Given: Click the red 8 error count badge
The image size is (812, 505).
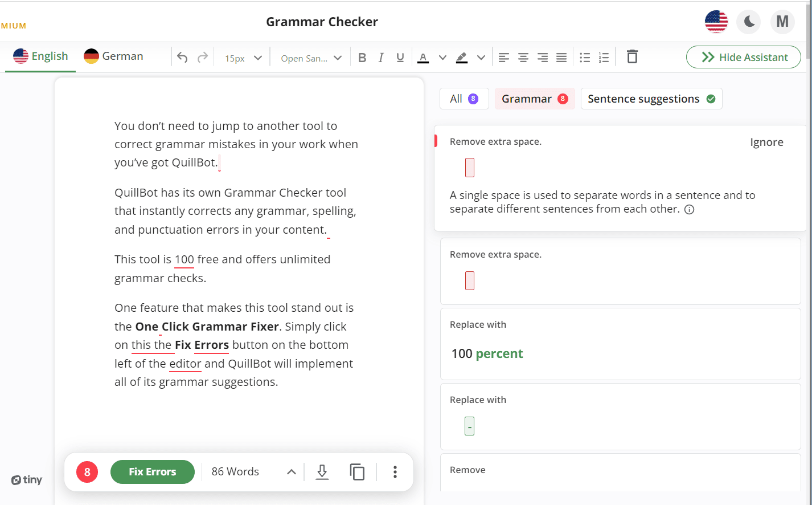Looking at the screenshot, I should pyautogui.click(x=87, y=472).
